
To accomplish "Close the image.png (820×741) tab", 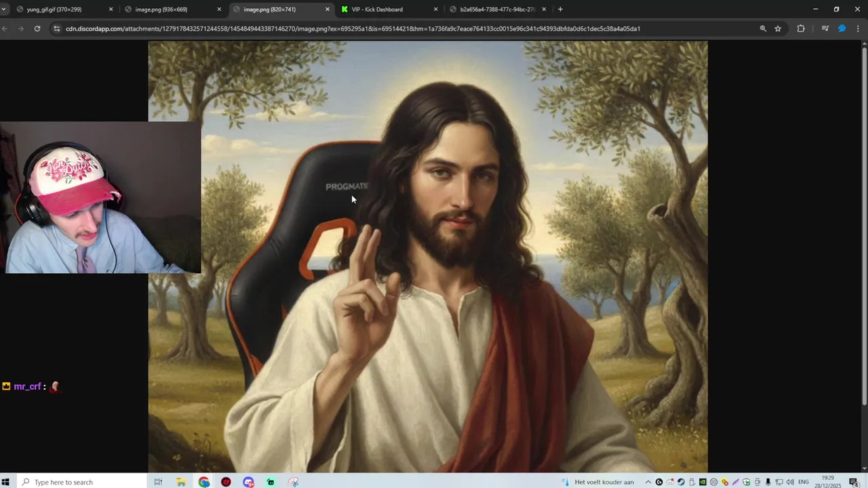I will pos(328,9).
